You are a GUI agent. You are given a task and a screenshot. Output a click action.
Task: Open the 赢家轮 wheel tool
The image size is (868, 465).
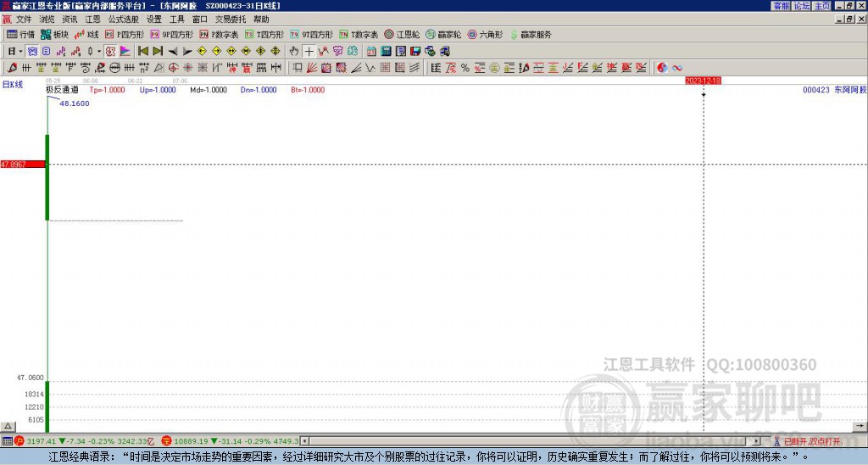coord(443,34)
